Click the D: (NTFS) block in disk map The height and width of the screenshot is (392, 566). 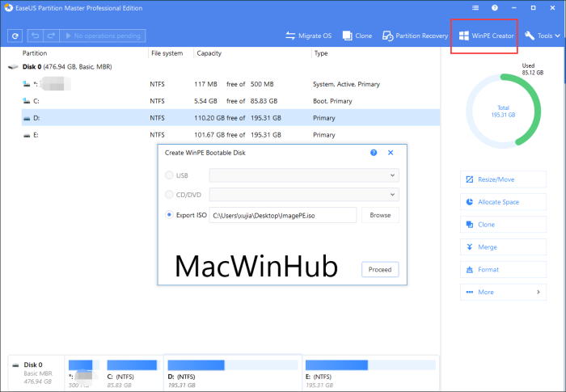click(233, 373)
